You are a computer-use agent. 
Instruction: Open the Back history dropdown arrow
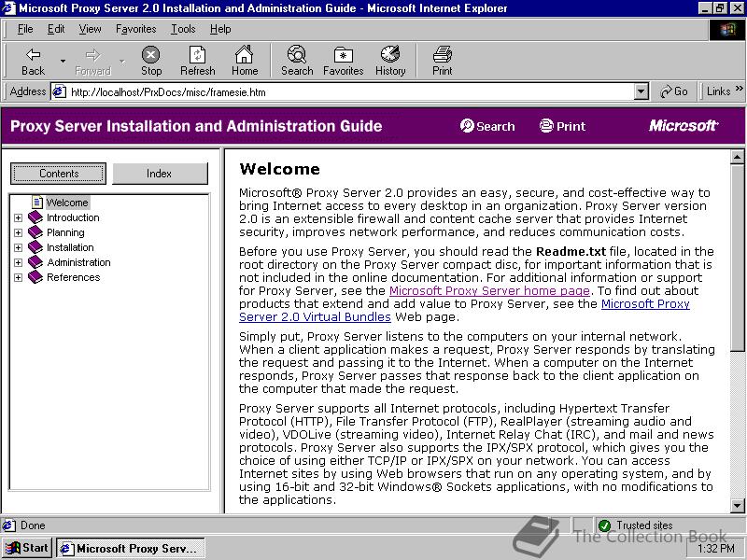(x=63, y=61)
